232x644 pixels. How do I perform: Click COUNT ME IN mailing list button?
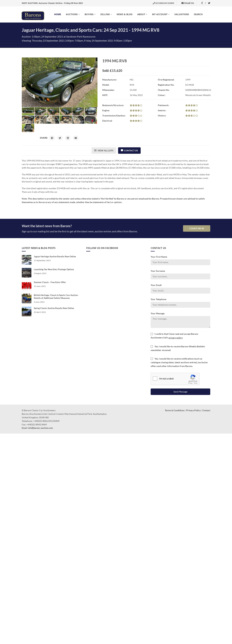point(196,228)
